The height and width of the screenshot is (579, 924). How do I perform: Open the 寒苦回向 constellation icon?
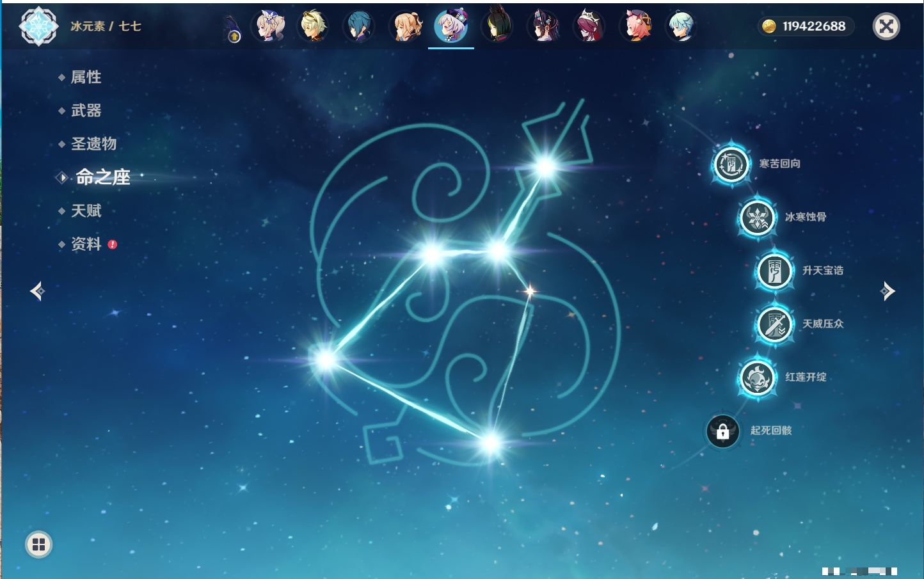pyautogui.click(x=731, y=164)
